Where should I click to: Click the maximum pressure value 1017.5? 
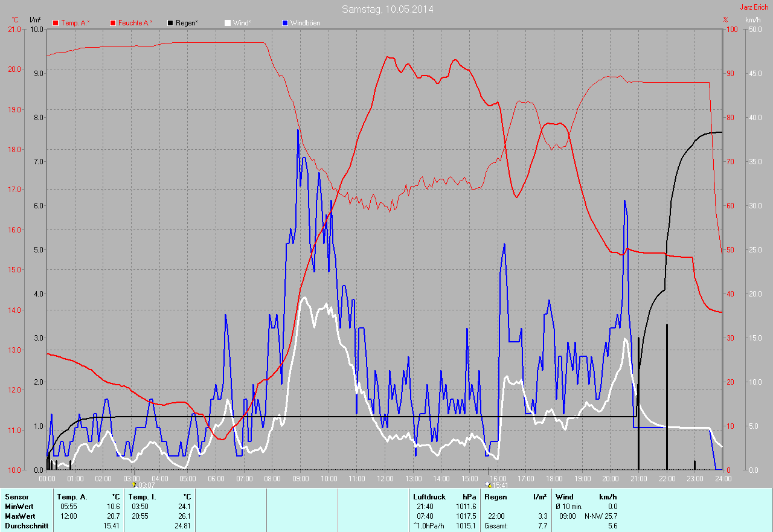(x=466, y=516)
